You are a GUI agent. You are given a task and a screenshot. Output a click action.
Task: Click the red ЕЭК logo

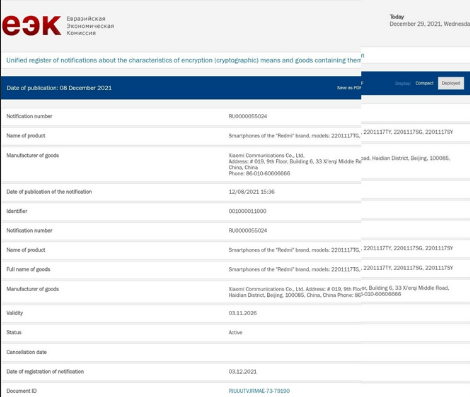pyautogui.click(x=32, y=26)
